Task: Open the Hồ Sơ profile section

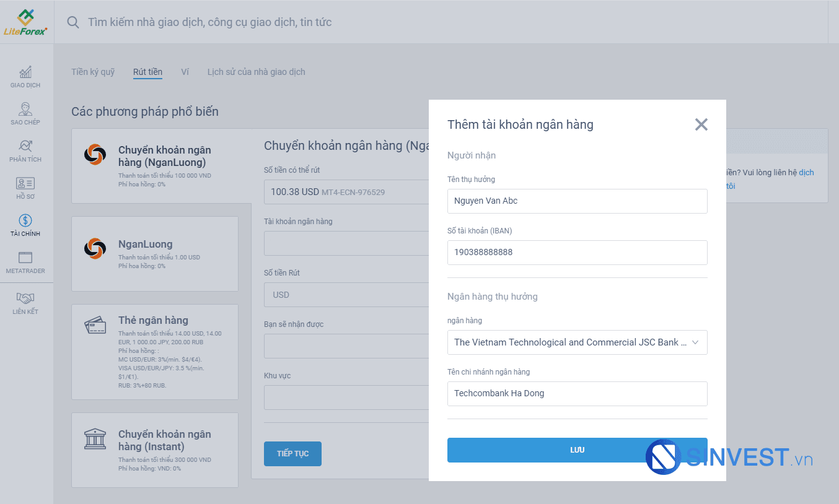Action: [x=25, y=188]
